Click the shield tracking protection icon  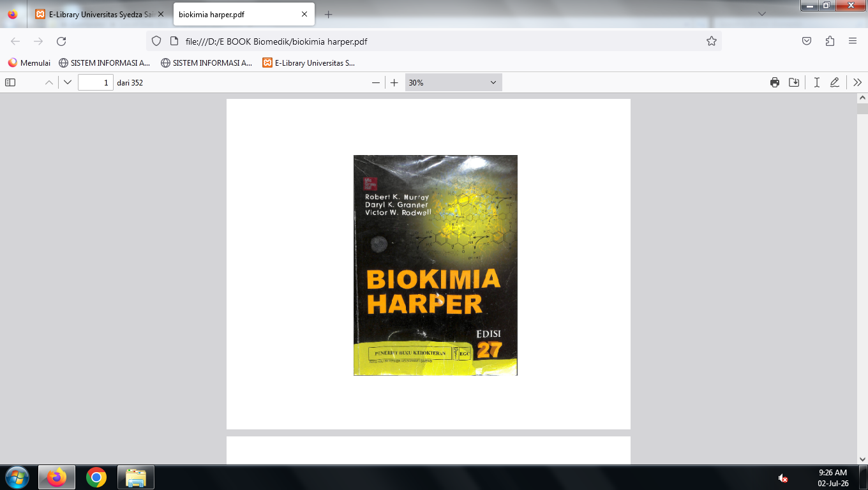tap(156, 41)
